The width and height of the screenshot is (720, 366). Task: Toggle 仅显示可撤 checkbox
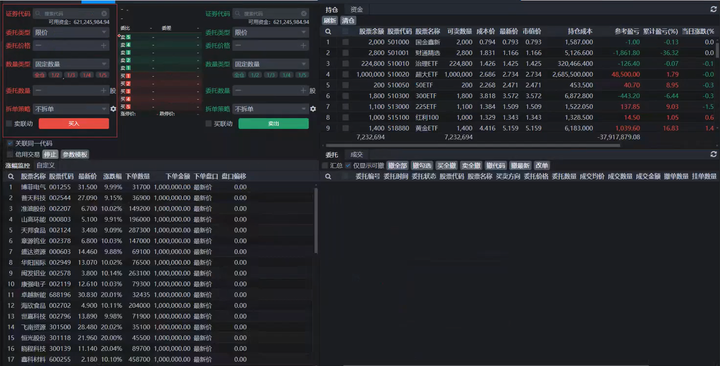pyautogui.click(x=348, y=165)
